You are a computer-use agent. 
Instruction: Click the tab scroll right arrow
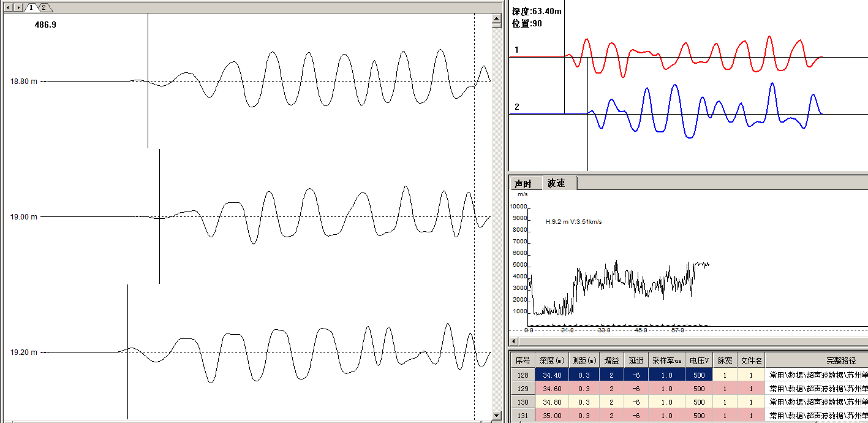tap(19, 7)
